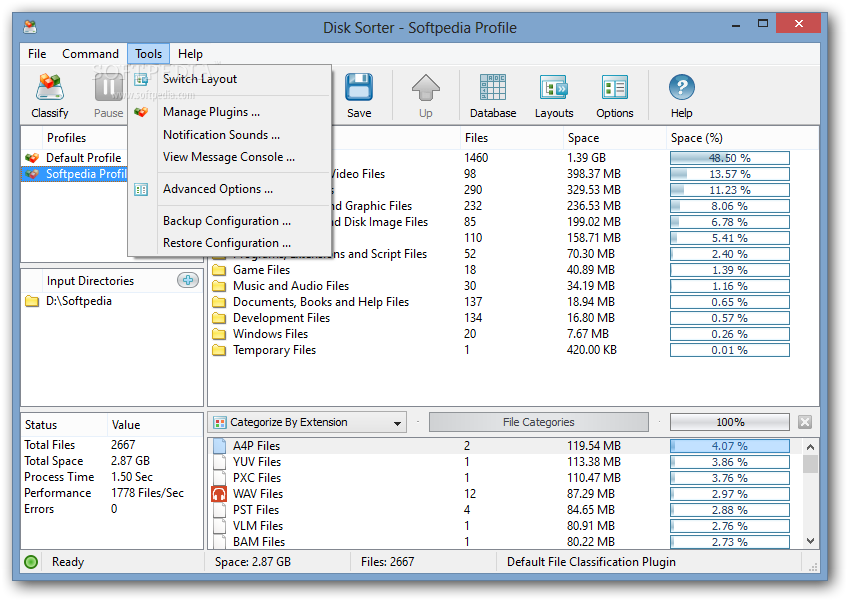This screenshot has height=601, width=848.
Task: Choose Manage Plugins menu entry
Action: coord(229,112)
